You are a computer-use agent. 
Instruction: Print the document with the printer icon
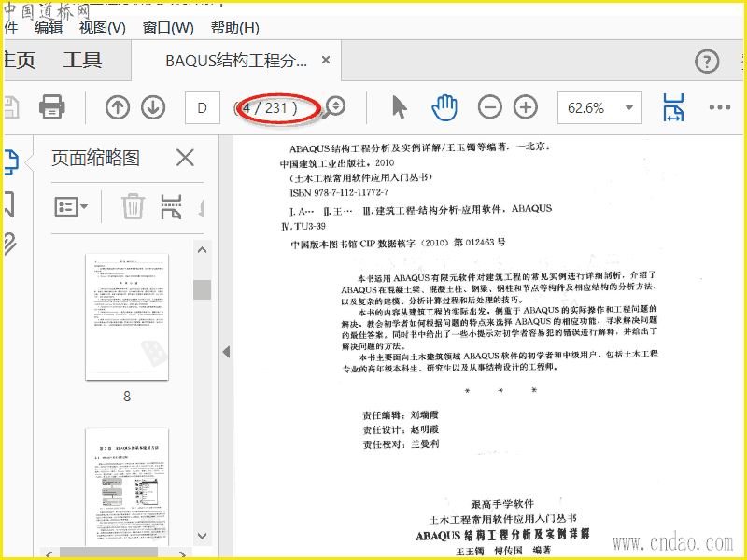click(x=51, y=107)
